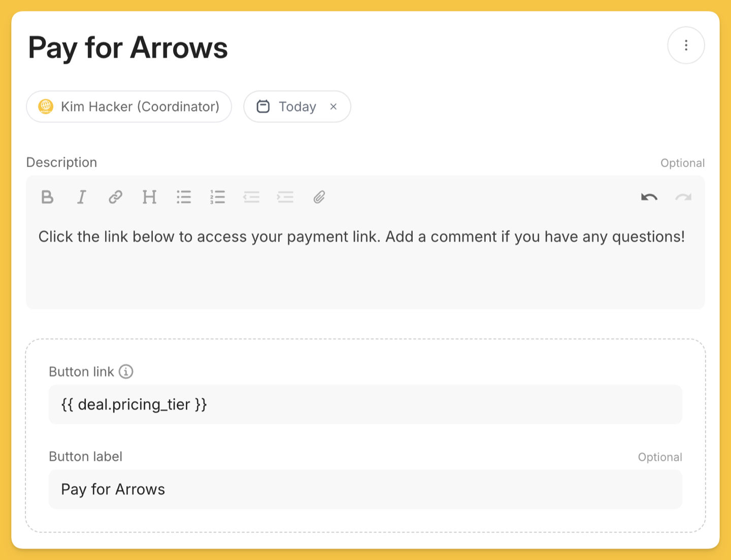
Task: Click into the Button label field
Action: click(365, 489)
